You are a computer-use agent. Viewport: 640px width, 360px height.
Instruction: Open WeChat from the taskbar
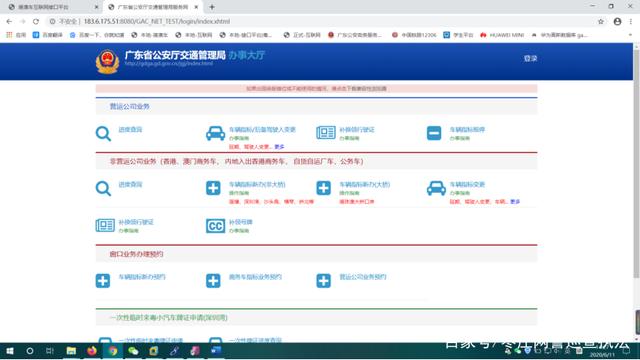point(133,351)
